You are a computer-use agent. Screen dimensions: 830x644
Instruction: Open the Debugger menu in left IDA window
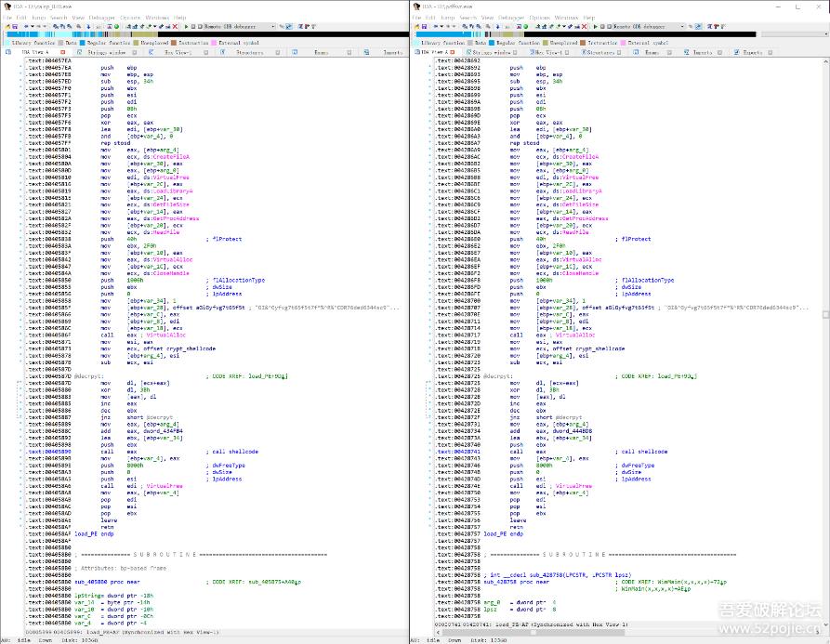(x=103, y=18)
